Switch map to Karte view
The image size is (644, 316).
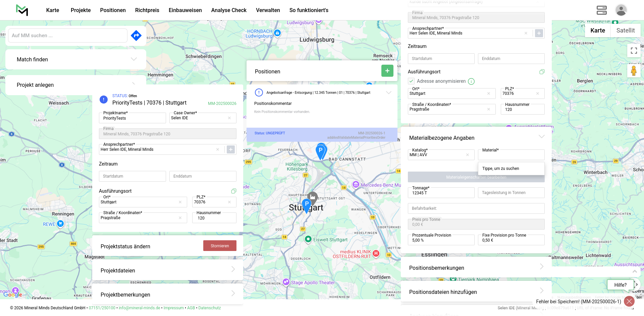pyautogui.click(x=597, y=30)
